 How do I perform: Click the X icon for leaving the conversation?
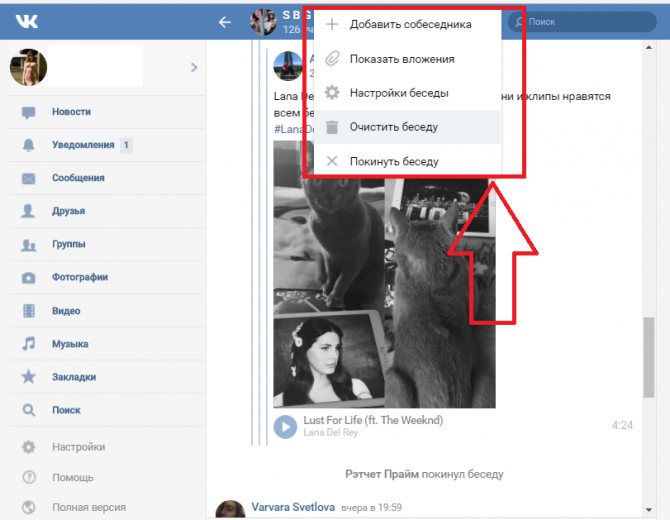[332, 161]
